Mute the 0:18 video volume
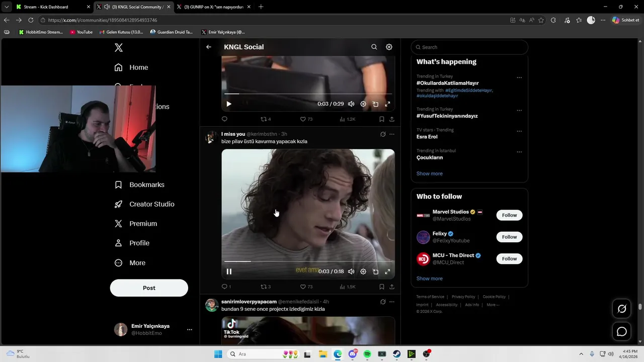644x362 pixels. coord(351,271)
